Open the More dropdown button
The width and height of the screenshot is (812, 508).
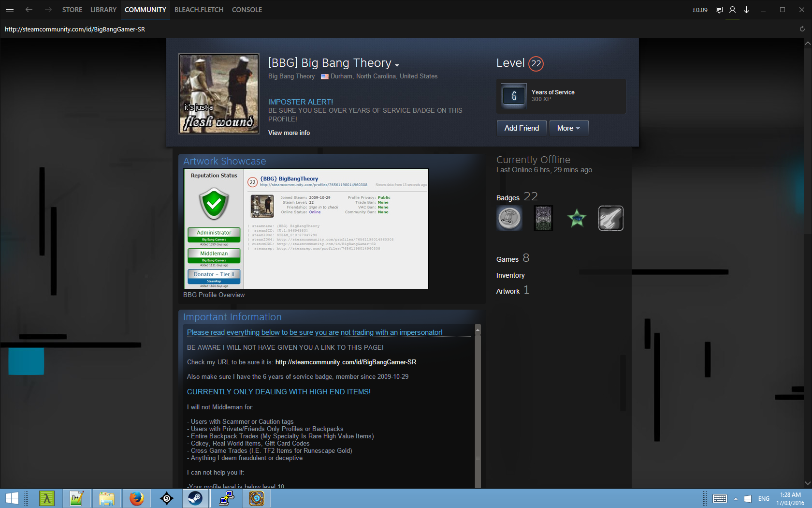click(x=568, y=128)
